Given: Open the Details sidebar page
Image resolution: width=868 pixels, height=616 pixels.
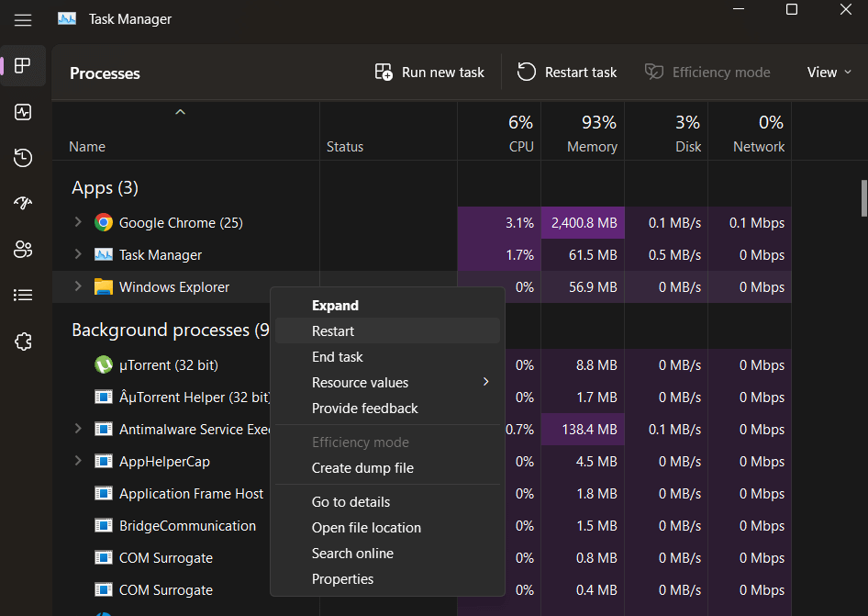Looking at the screenshot, I should (x=23, y=295).
